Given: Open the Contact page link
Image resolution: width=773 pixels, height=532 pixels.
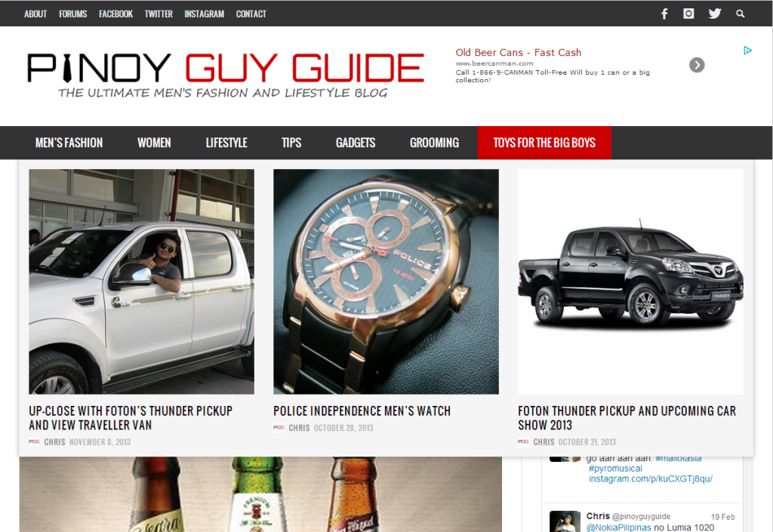Looking at the screenshot, I should click(251, 14).
